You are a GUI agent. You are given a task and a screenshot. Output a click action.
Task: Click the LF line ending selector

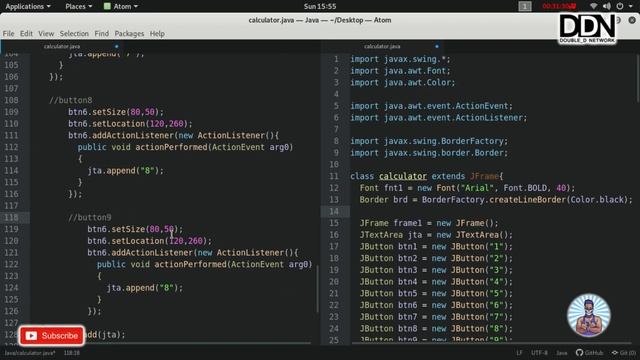point(519,353)
